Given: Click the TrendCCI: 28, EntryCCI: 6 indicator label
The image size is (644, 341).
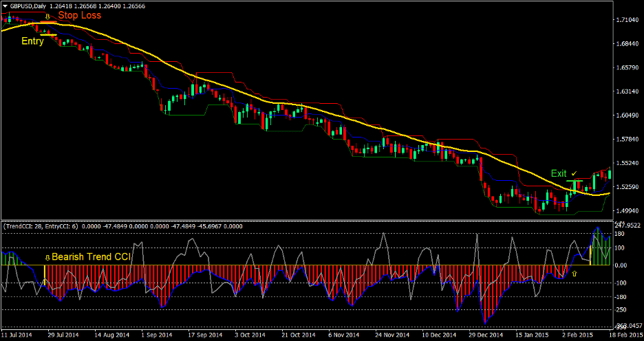Looking at the screenshot, I should click(x=41, y=226).
